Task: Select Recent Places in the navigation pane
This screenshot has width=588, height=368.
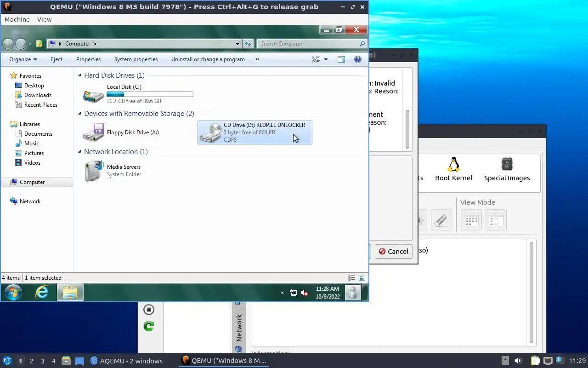Action: (x=40, y=105)
